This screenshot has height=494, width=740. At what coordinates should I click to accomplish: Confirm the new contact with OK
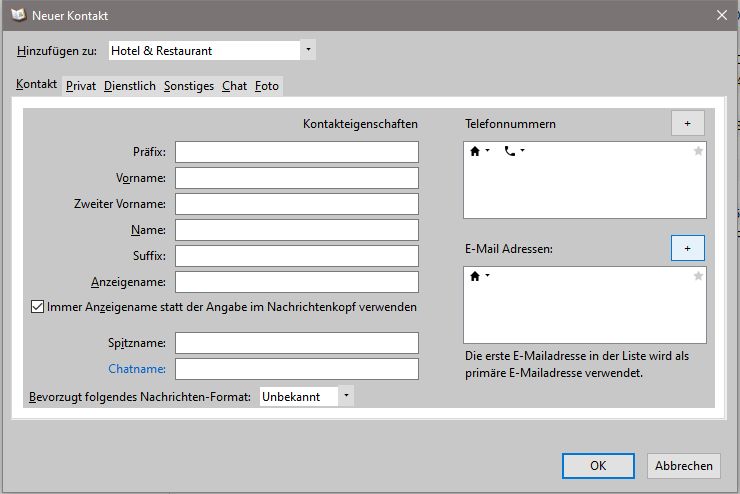(598, 466)
